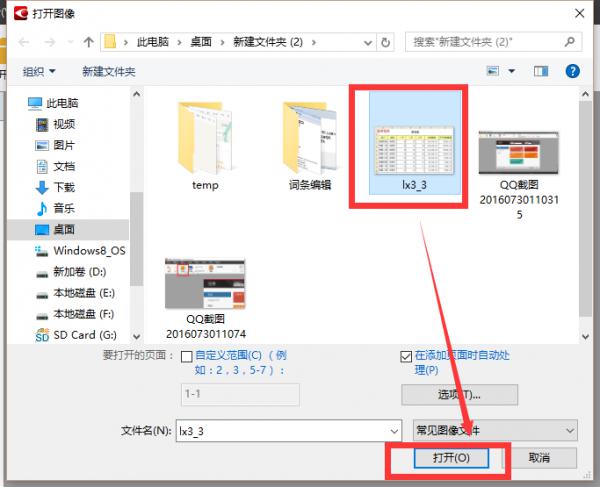Enable the 自定义范围 checkbox
The height and width of the screenshot is (487, 600).
(x=186, y=356)
